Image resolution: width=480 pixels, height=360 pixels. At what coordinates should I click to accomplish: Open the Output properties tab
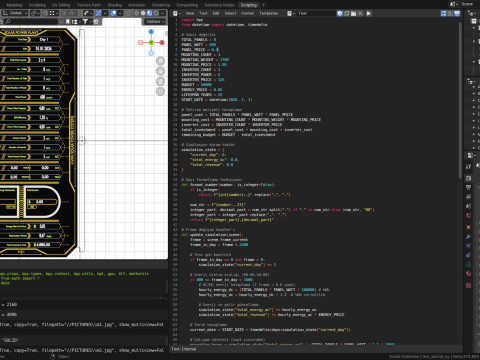[468, 188]
